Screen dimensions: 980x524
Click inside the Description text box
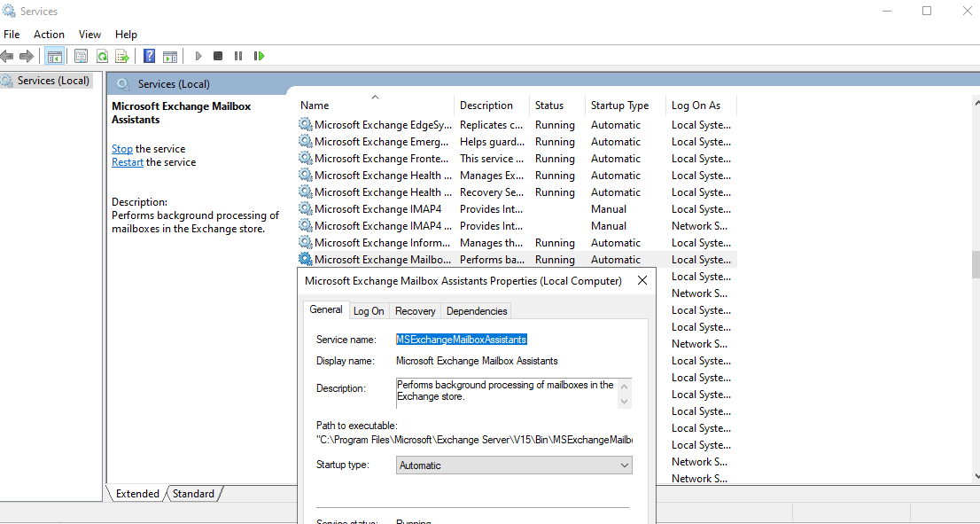click(x=506, y=393)
